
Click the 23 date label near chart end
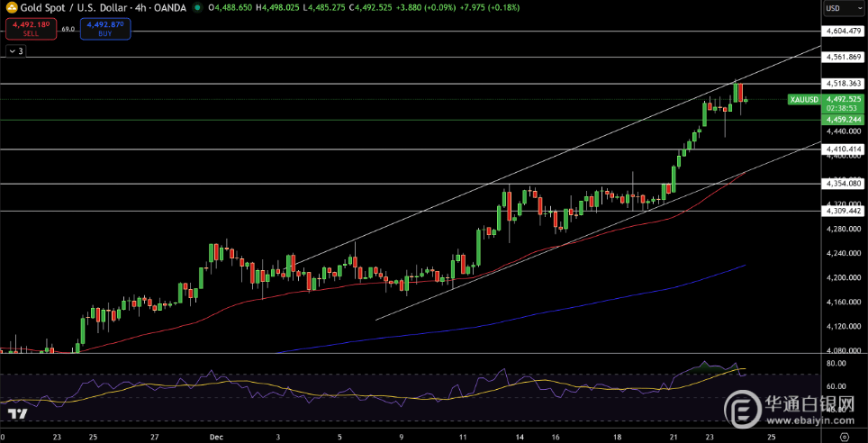pyautogui.click(x=710, y=437)
